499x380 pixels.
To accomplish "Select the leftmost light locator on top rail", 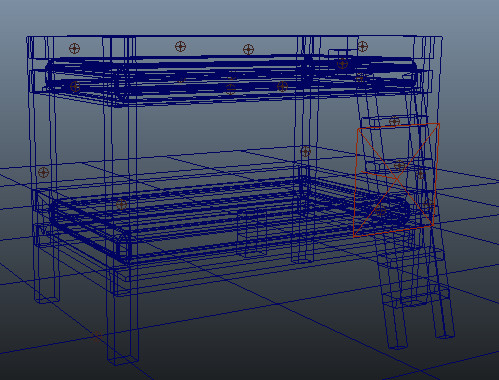I will coord(74,48).
